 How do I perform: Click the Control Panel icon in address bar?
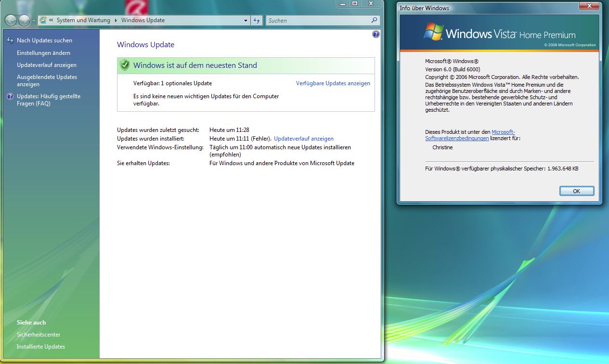pyautogui.click(x=42, y=20)
